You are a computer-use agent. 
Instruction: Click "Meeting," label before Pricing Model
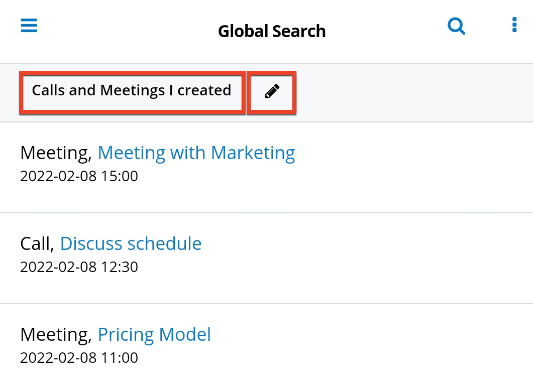pyautogui.click(x=56, y=334)
